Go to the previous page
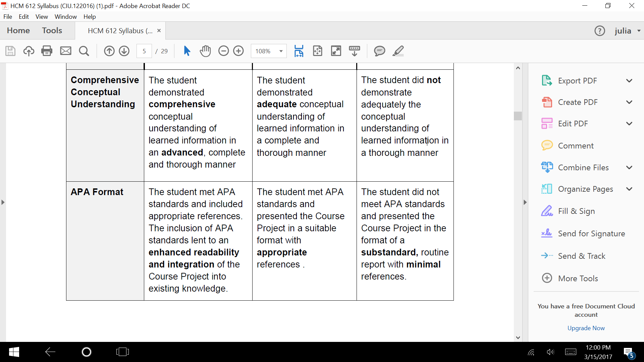The image size is (644, 362). pos(109,51)
